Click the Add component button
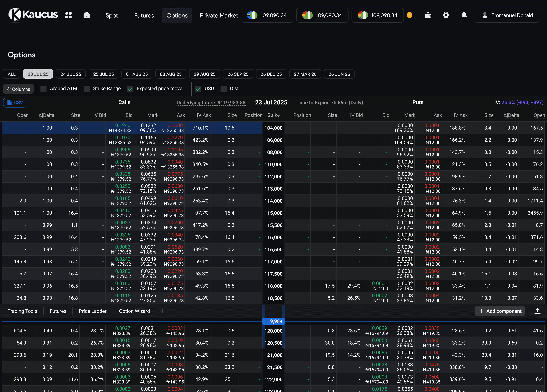 (500, 311)
